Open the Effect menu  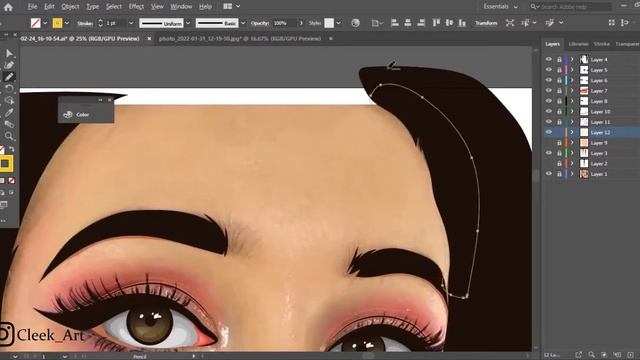point(136,7)
